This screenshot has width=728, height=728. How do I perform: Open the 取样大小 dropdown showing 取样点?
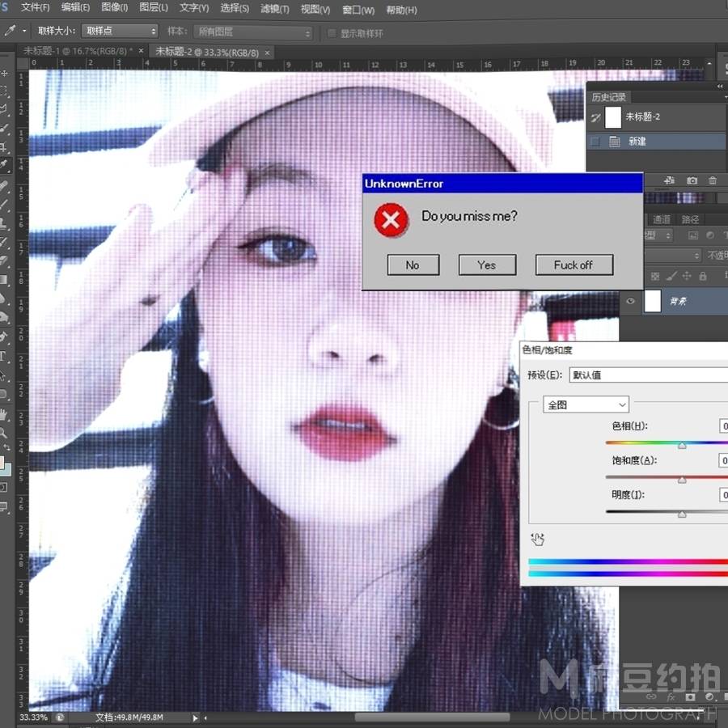(120, 31)
